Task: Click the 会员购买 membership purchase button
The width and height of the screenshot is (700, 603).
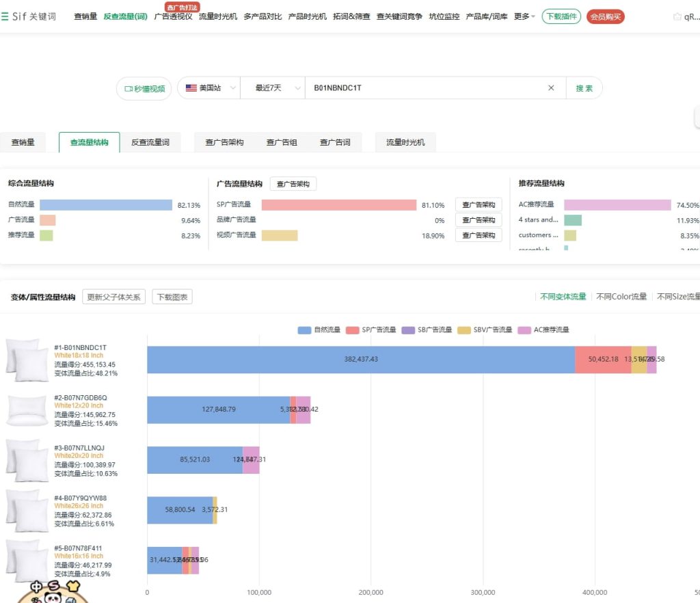Action: [x=605, y=16]
